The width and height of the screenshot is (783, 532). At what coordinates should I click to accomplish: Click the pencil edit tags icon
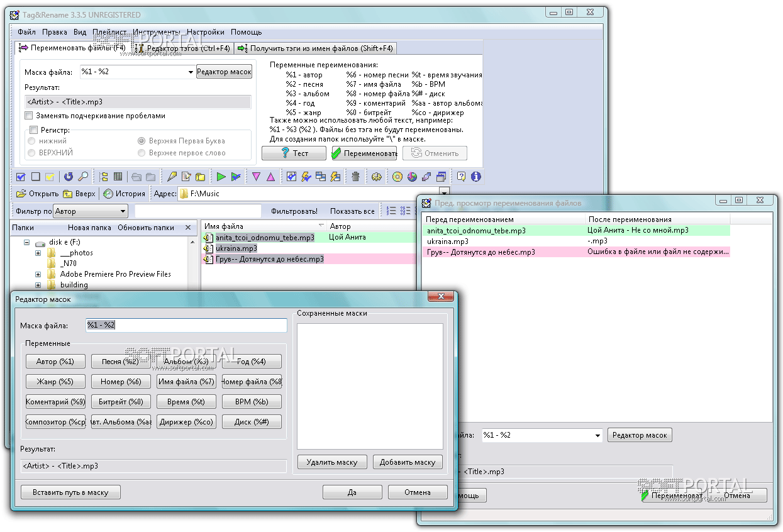click(172, 177)
